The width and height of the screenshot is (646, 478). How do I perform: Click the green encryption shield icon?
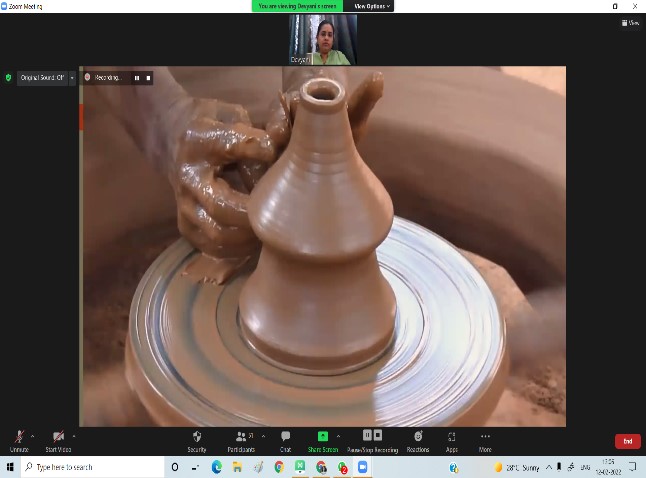tap(9, 77)
